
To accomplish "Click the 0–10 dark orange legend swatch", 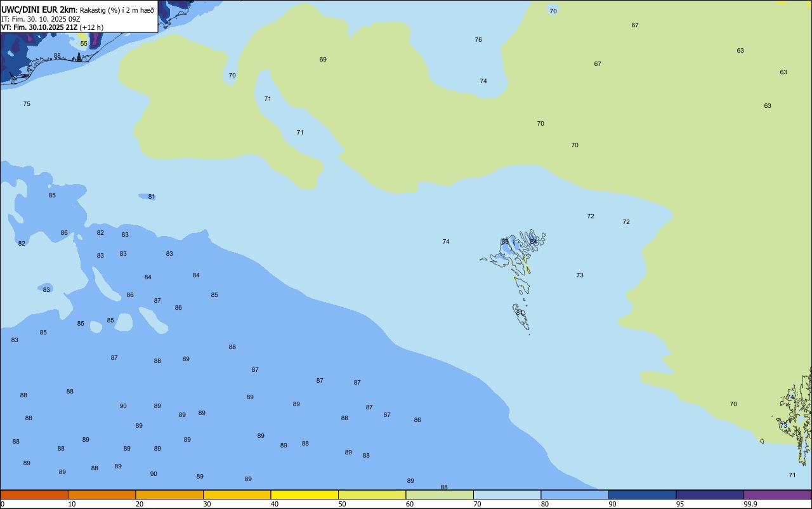I will 34,494.
